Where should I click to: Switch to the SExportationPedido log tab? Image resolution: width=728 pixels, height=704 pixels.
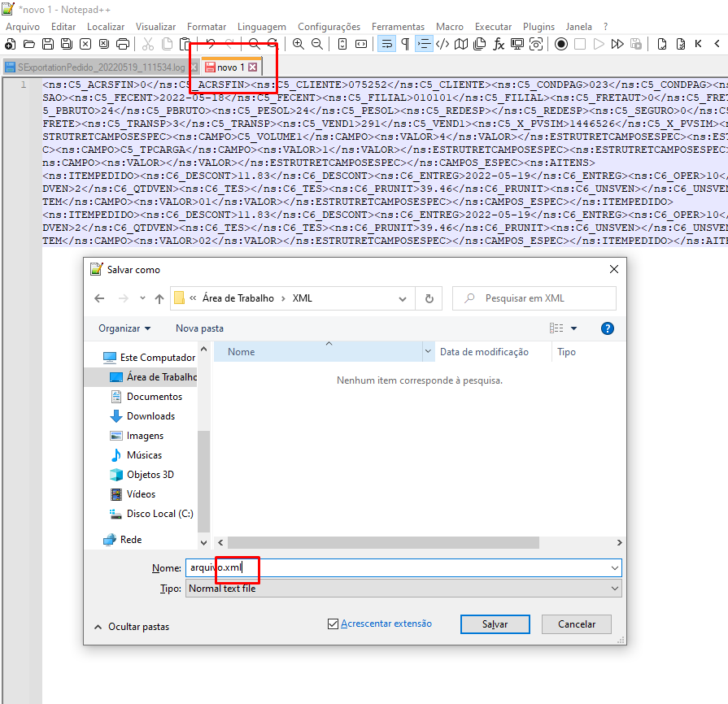[101, 67]
